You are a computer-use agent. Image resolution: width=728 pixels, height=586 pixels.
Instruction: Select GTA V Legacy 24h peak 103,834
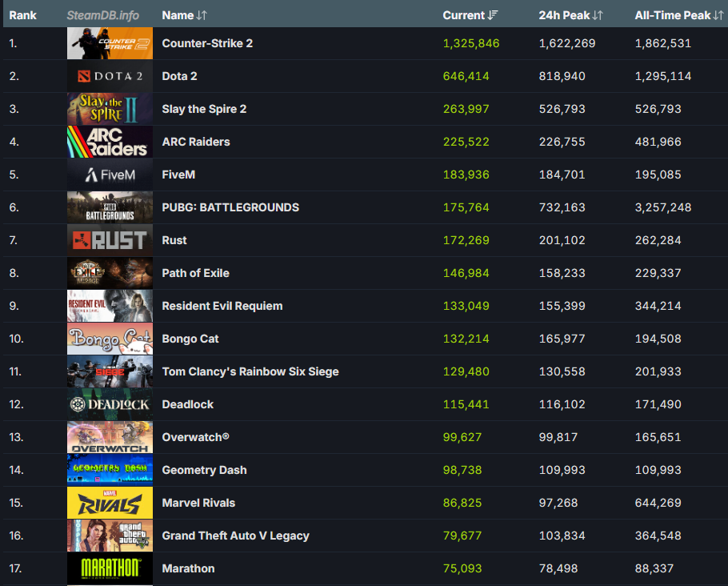point(562,536)
